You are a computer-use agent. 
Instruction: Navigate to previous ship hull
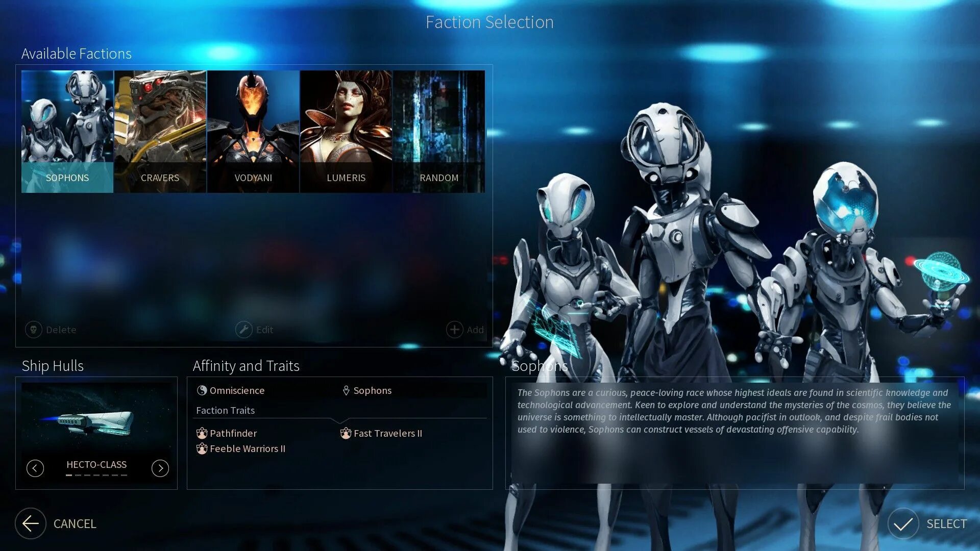coord(33,467)
